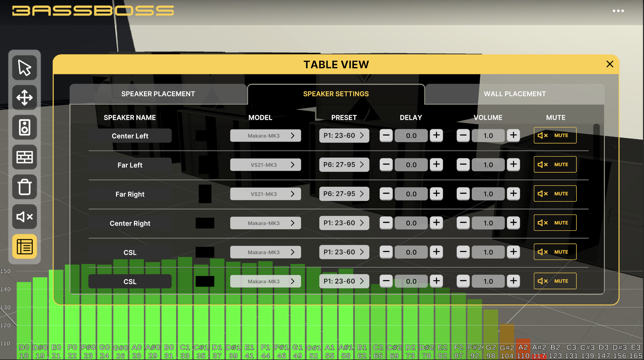Open preset dropdown for Center Right
The height and width of the screenshot is (360, 644).
[x=344, y=223]
